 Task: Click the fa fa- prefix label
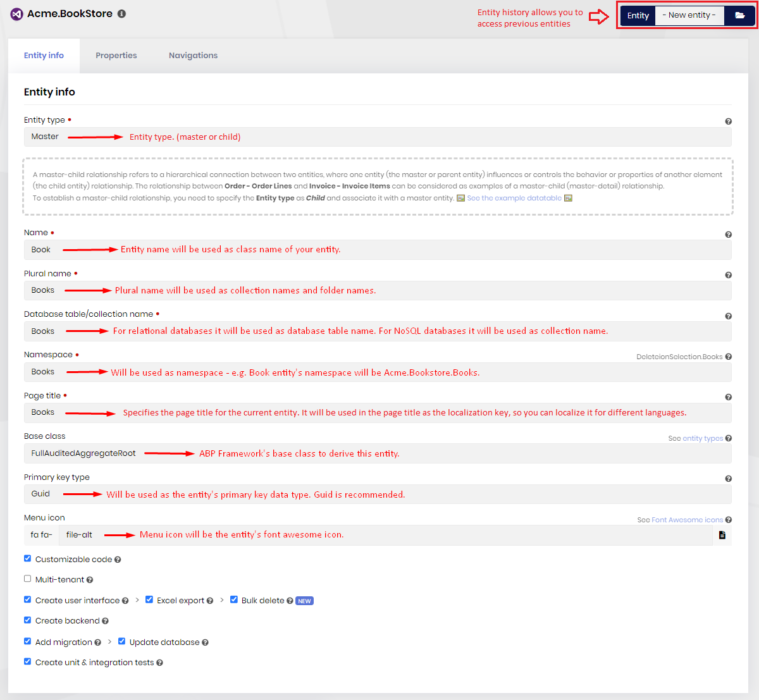click(41, 535)
